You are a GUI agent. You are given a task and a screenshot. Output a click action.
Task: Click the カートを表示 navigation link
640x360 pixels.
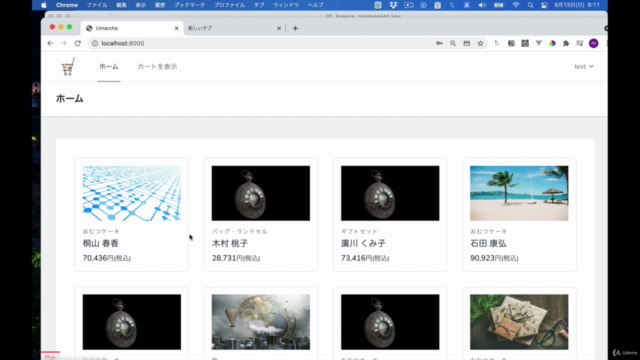[157, 67]
